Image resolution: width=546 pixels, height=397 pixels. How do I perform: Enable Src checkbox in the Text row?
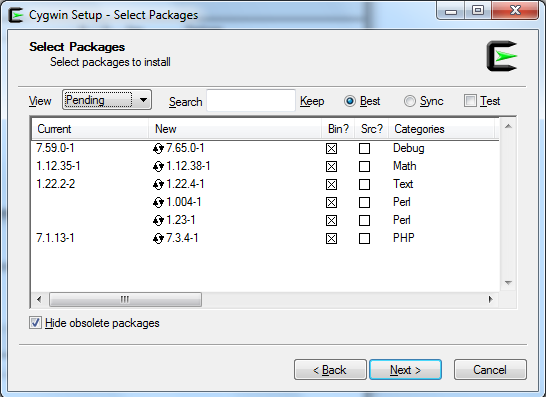point(364,185)
